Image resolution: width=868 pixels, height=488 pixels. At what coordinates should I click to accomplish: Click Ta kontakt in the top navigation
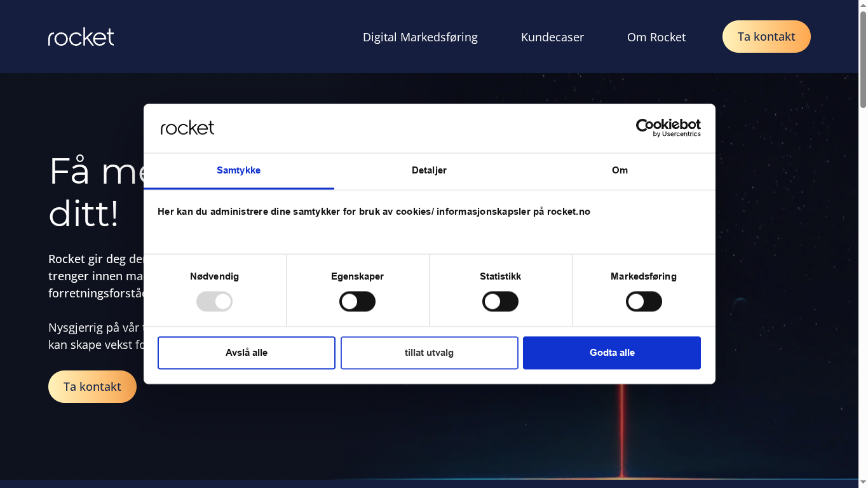[x=766, y=36]
